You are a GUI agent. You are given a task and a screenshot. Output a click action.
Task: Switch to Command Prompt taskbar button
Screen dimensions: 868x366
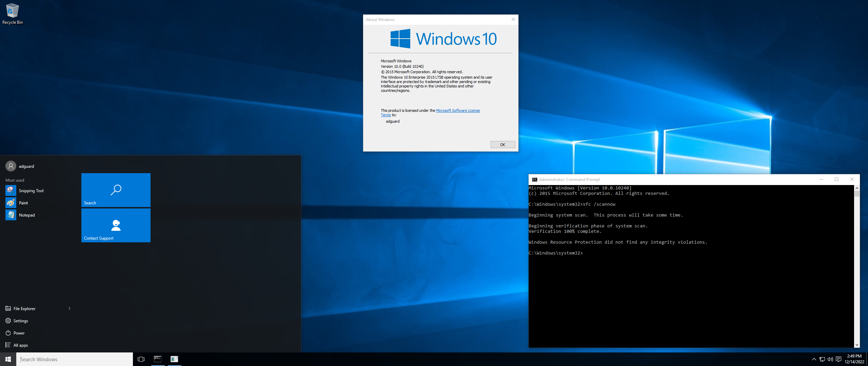[x=158, y=359]
